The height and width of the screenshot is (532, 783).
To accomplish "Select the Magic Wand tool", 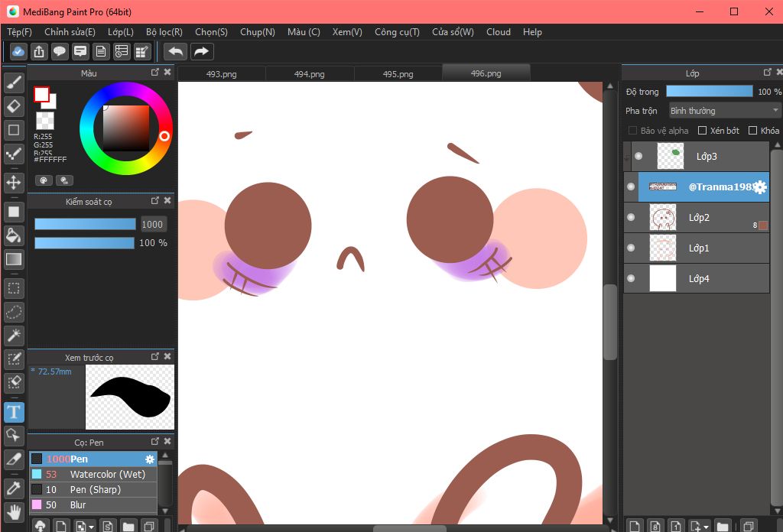I will tap(14, 335).
